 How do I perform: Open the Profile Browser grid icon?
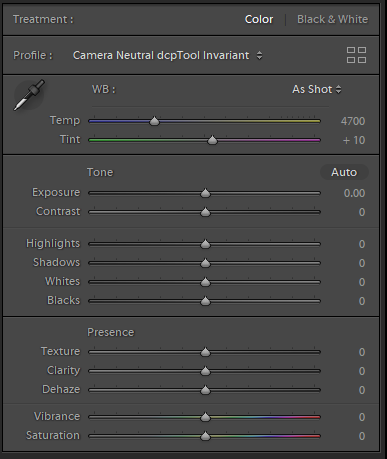[x=356, y=55]
